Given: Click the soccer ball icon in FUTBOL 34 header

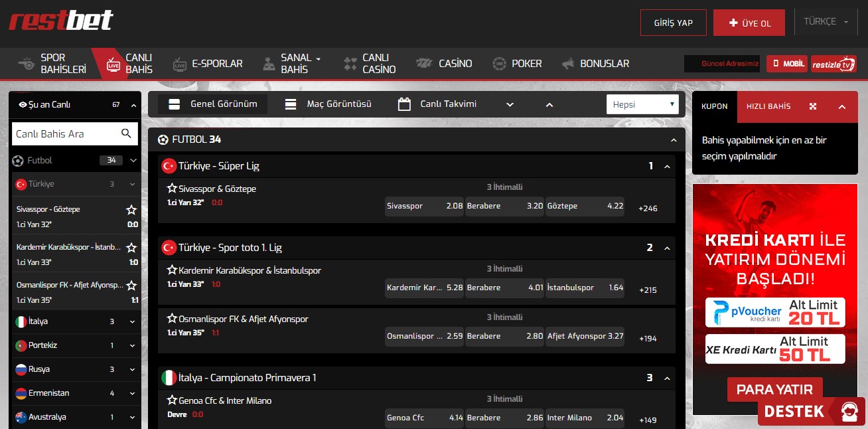Looking at the screenshot, I should point(163,139).
